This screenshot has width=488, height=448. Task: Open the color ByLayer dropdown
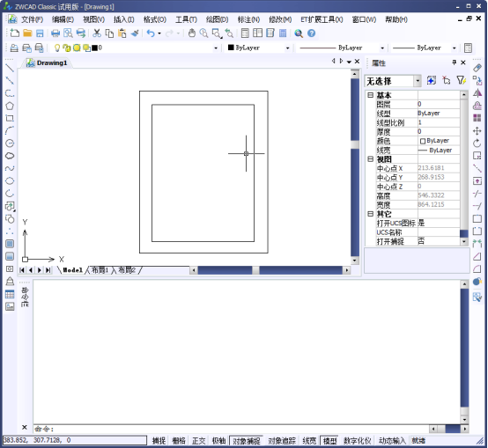click(x=287, y=48)
